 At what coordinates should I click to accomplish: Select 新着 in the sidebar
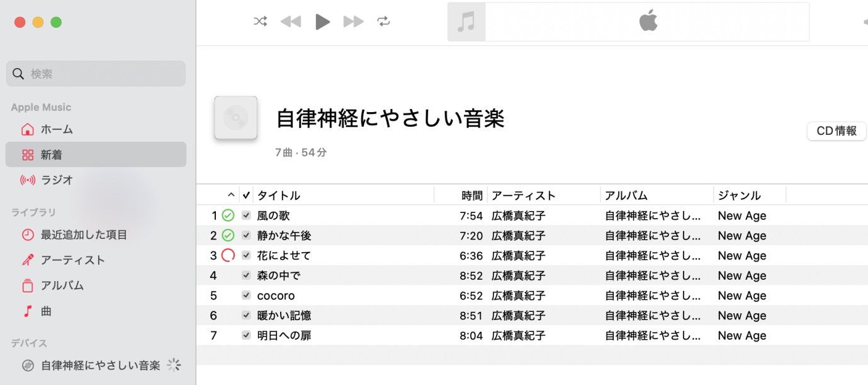pyautogui.click(x=96, y=154)
